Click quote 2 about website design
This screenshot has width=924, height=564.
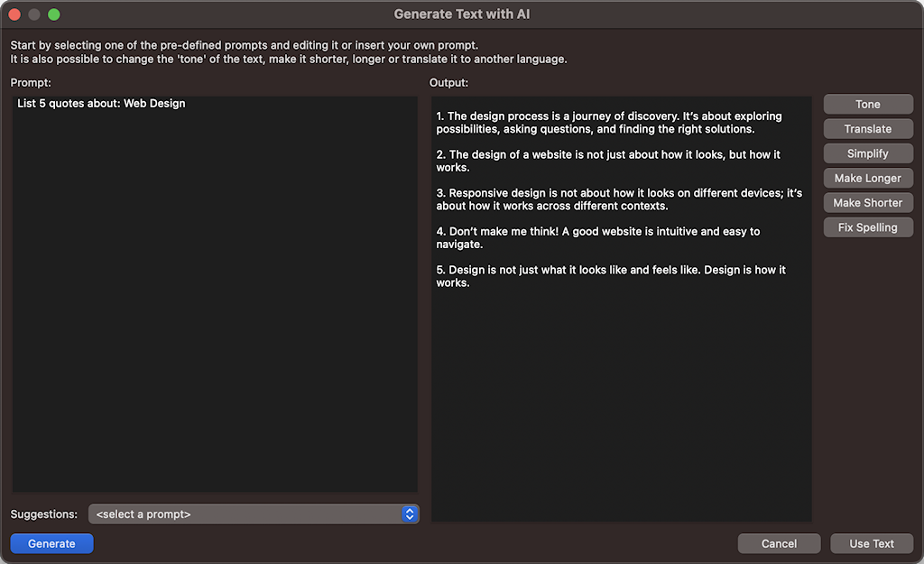(x=609, y=161)
